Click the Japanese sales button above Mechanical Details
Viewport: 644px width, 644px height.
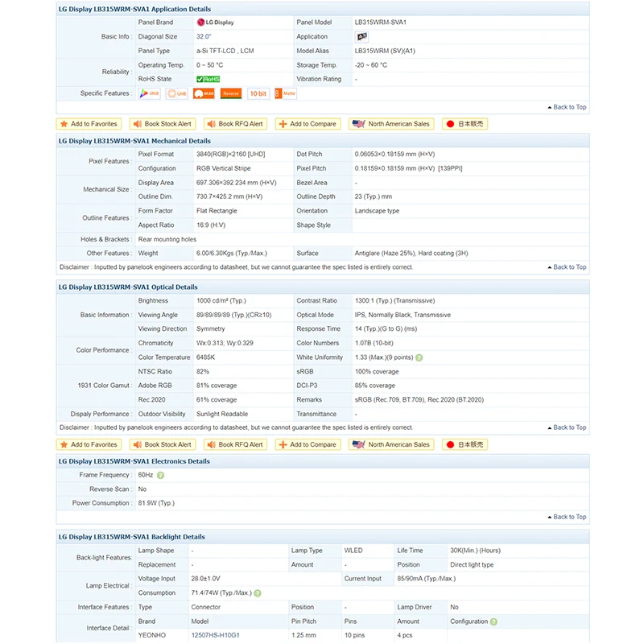tap(465, 124)
